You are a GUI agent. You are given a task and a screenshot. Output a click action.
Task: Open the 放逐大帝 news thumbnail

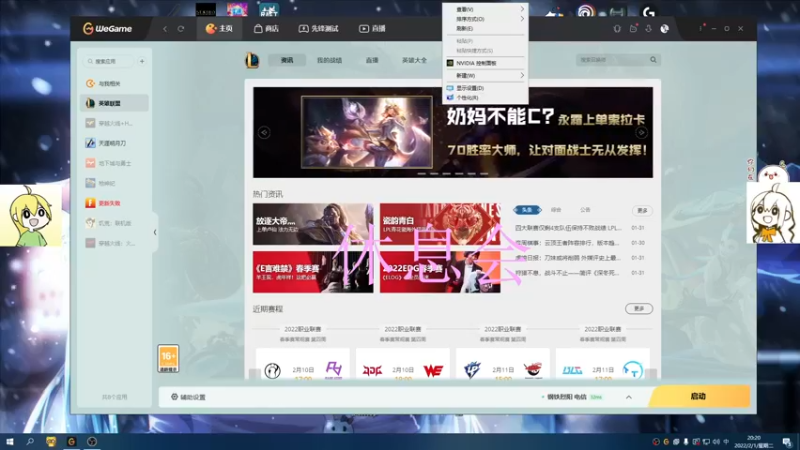click(x=313, y=224)
